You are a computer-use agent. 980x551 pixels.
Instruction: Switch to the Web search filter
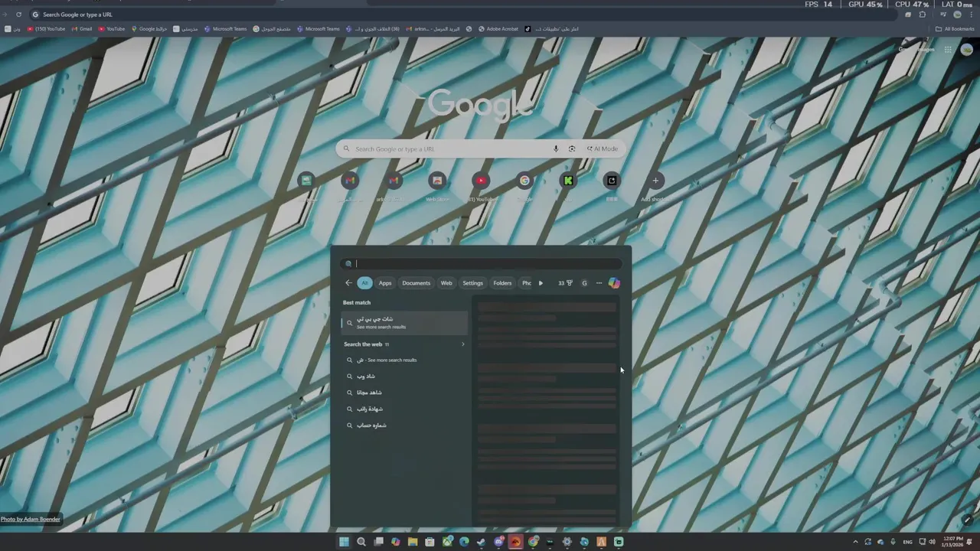(x=446, y=283)
